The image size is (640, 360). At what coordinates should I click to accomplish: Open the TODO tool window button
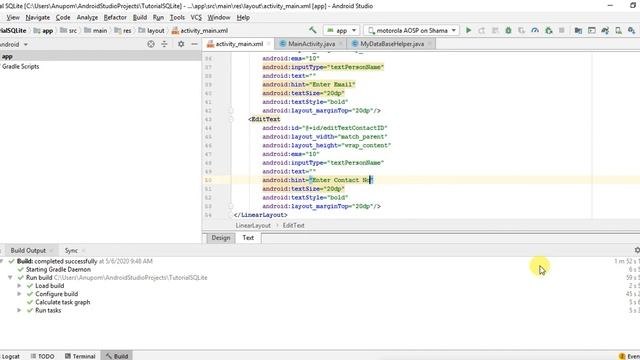click(42, 356)
